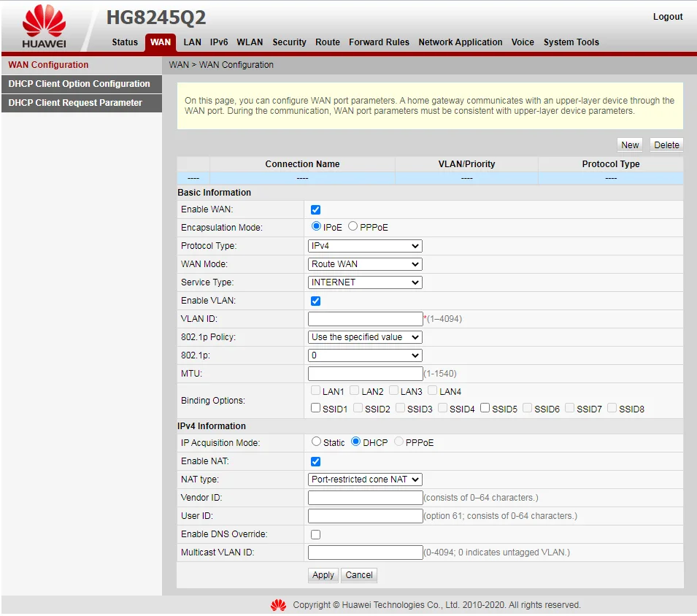Screen dimensions: 697x616
Task: Open the NAT type dropdown
Action: [x=365, y=480]
